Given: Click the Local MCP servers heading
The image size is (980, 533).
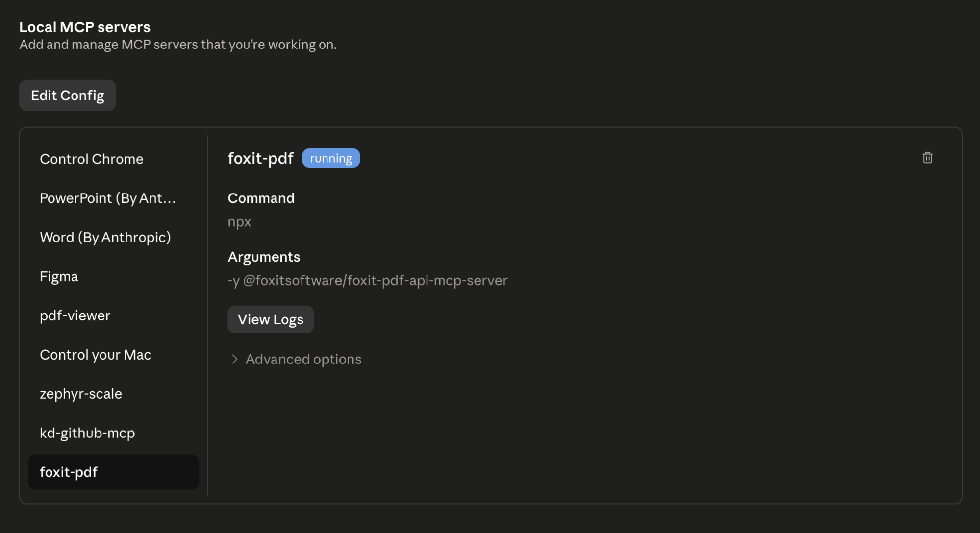Looking at the screenshot, I should click(85, 27).
